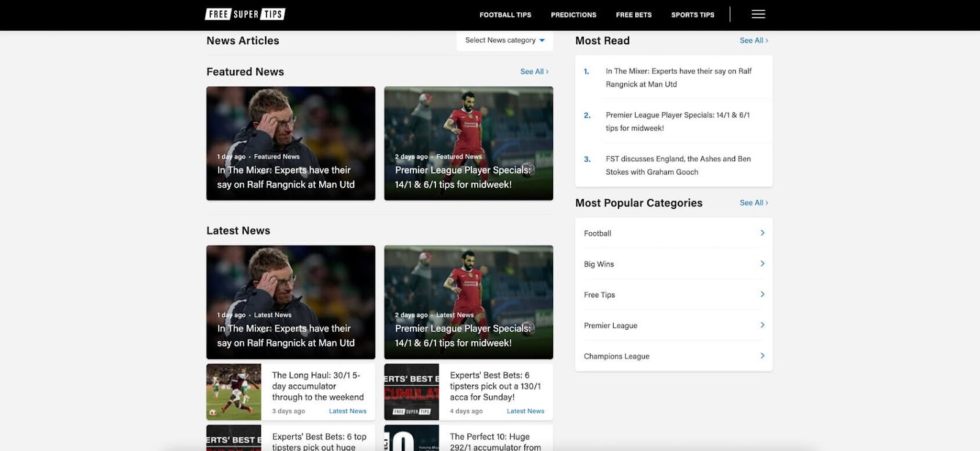Select the Big Wins category text
This screenshot has width=980, height=451.
click(598, 264)
